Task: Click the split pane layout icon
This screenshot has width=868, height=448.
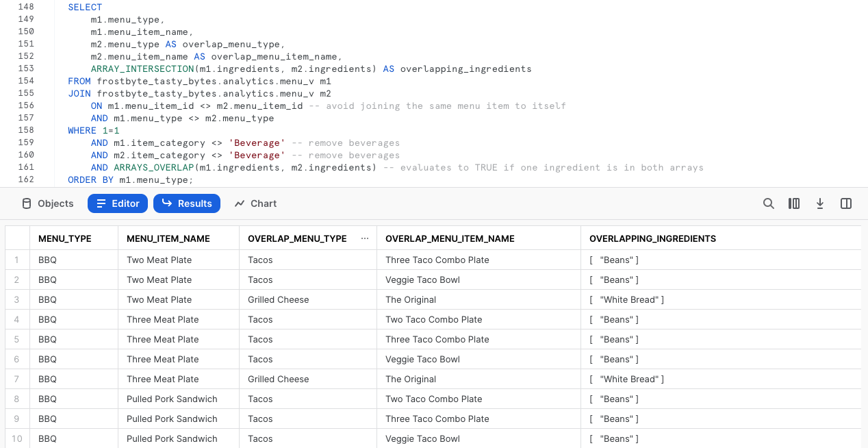Action: pyautogui.click(x=846, y=203)
